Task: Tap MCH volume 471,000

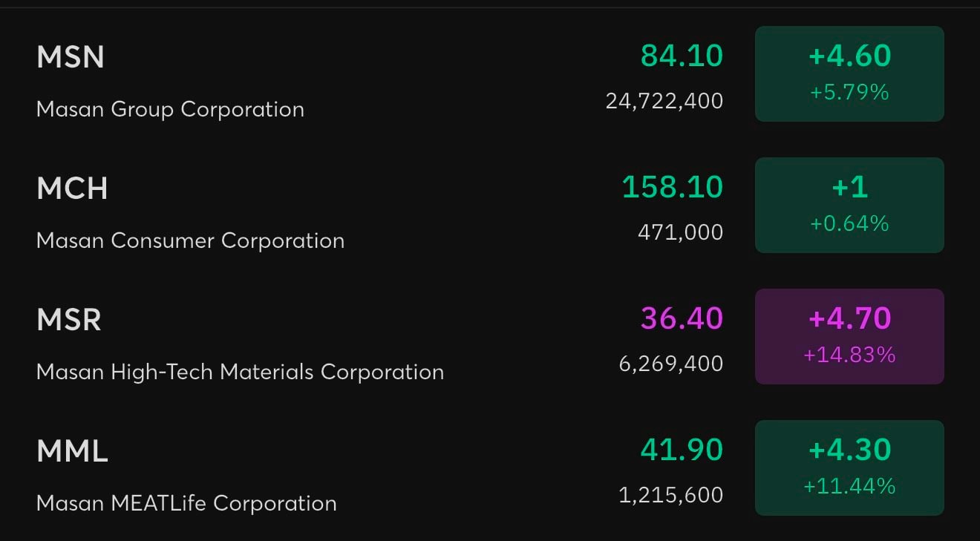Action: [680, 232]
